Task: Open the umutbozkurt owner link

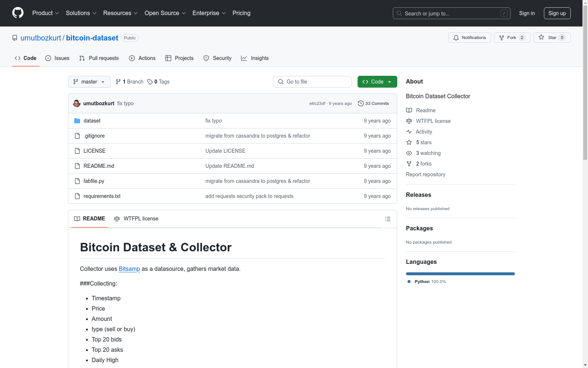Action: click(x=41, y=38)
